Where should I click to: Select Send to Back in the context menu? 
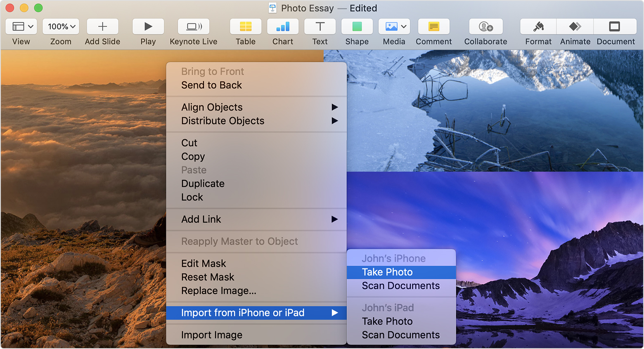211,85
